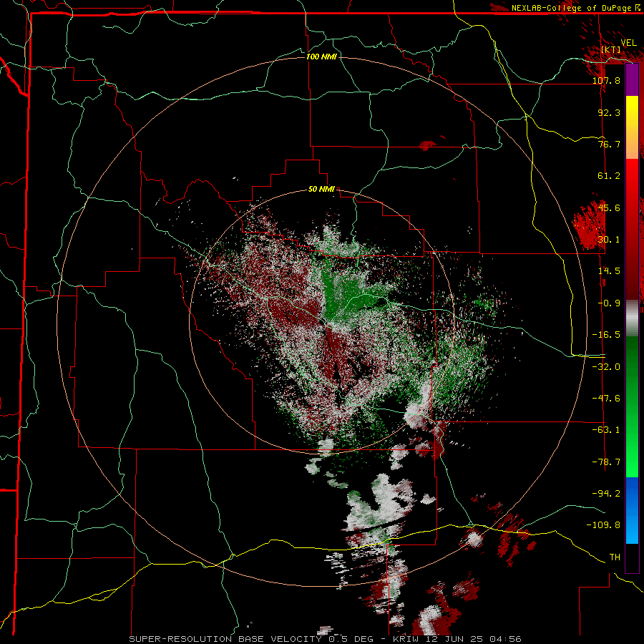Viewport: 644px width, 644px height.
Task: Pick the blue color bar segment
Action: pos(632,510)
